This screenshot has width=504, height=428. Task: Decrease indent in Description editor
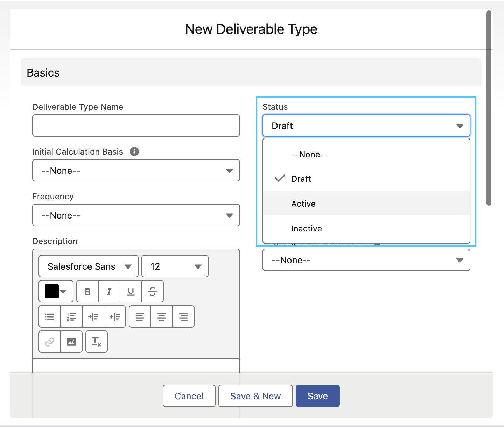point(115,316)
